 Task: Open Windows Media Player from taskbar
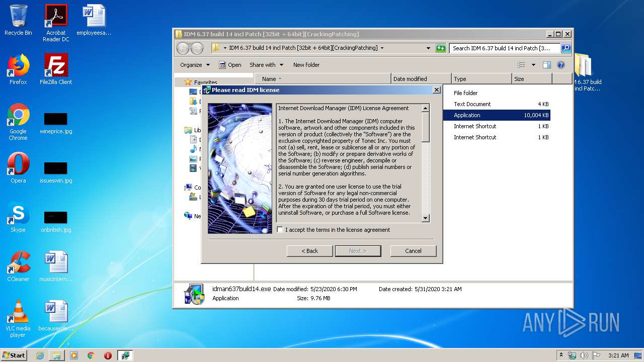pyautogui.click(x=74, y=355)
